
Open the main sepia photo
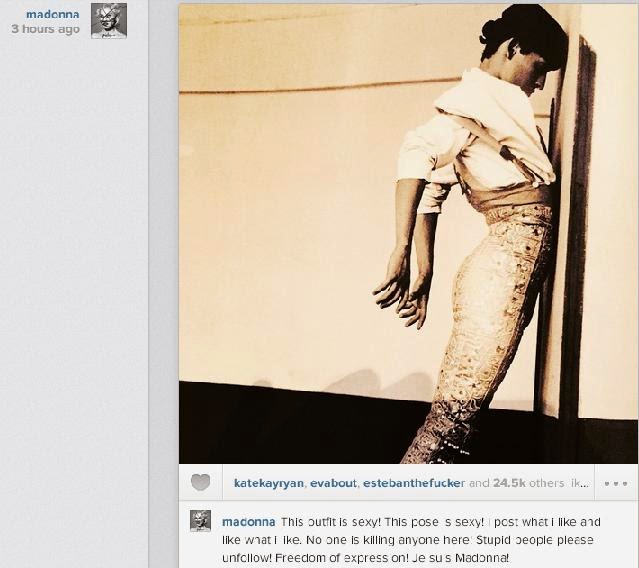point(408,233)
